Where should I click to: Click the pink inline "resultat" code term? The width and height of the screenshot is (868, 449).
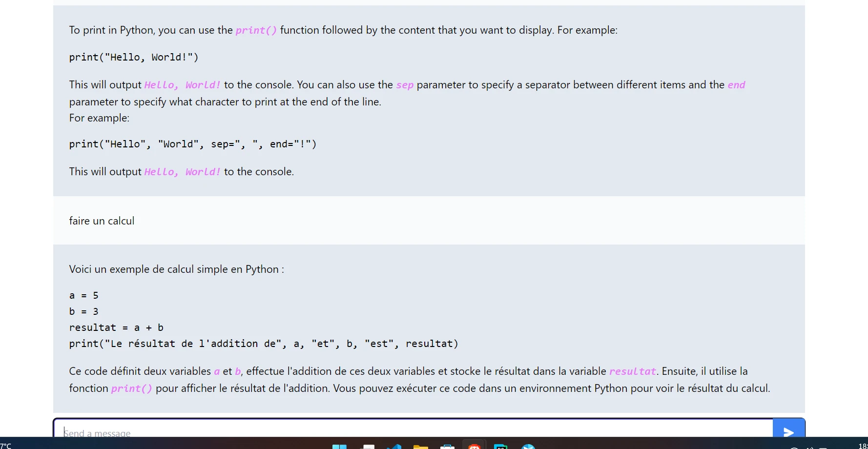click(632, 371)
